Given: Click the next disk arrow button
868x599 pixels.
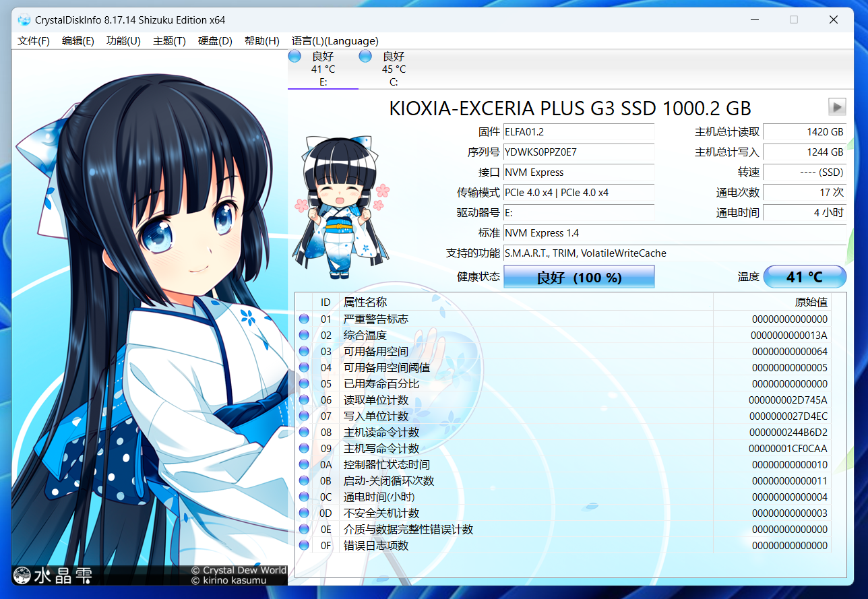Looking at the screenshot, I should (837, 106).
